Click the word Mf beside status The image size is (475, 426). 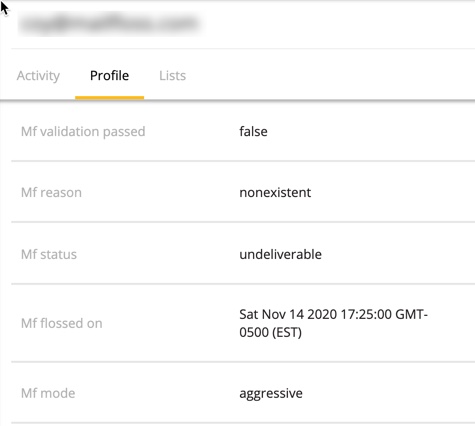(29, 254)
